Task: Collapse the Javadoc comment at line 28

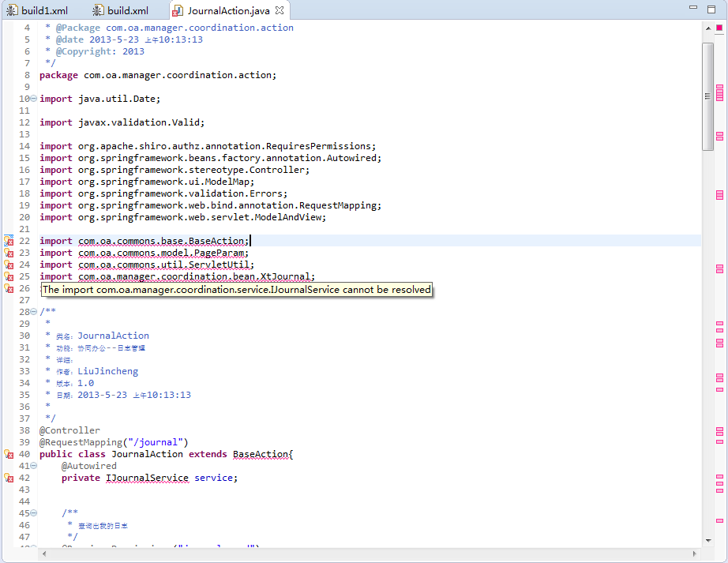Action: [33, 311]
